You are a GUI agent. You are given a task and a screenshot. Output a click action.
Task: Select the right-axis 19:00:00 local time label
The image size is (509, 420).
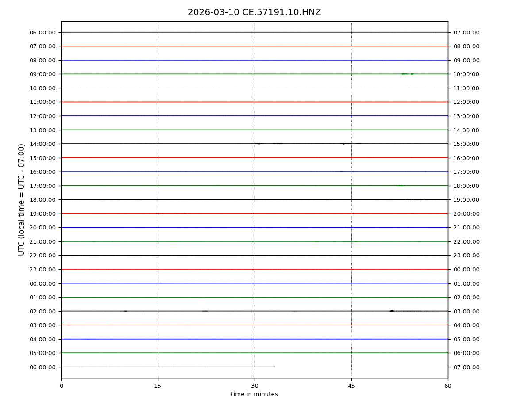[x=466, y=200]
